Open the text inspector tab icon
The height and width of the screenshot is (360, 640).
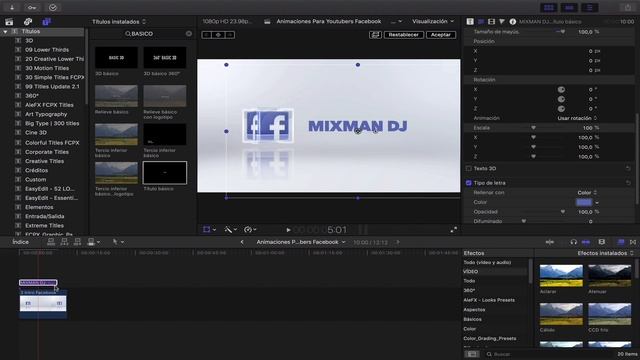click(x=481, y=22)
